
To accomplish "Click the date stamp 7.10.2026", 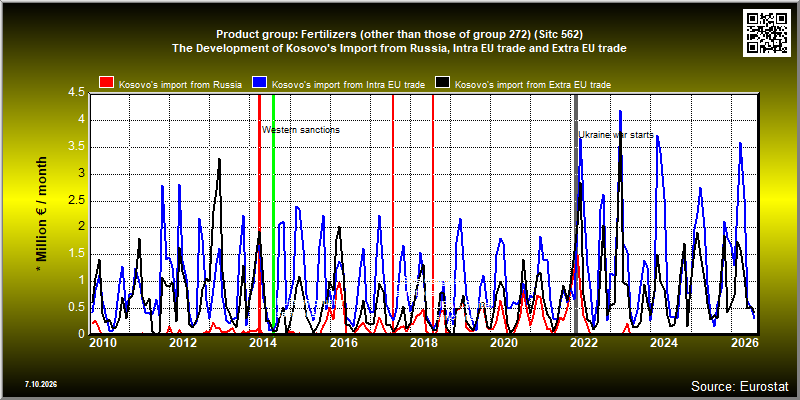I will click(40, 384).
